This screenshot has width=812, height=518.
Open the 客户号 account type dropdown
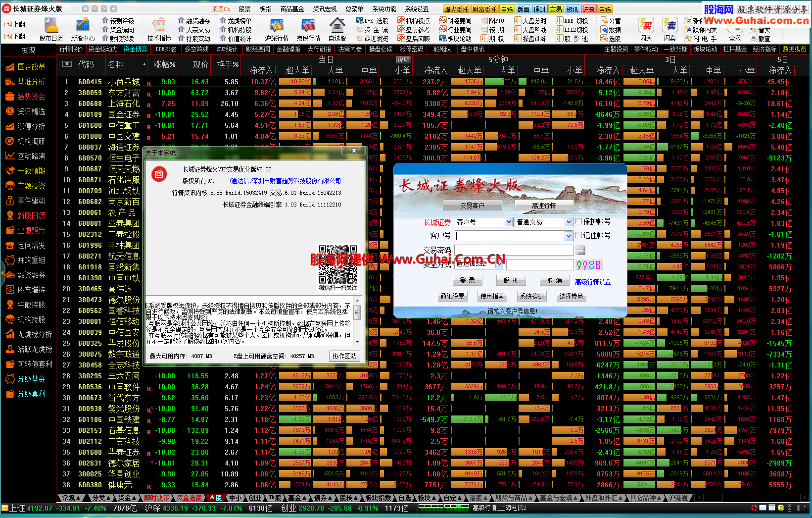coord(509,222)
